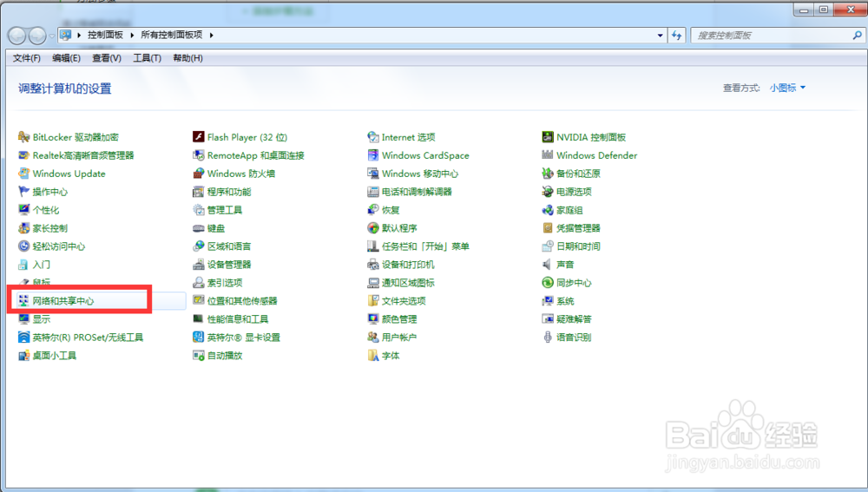Expand the address bar history dropdown arrow
This screenshot has width=868, height=492.
tap(660, 36)
